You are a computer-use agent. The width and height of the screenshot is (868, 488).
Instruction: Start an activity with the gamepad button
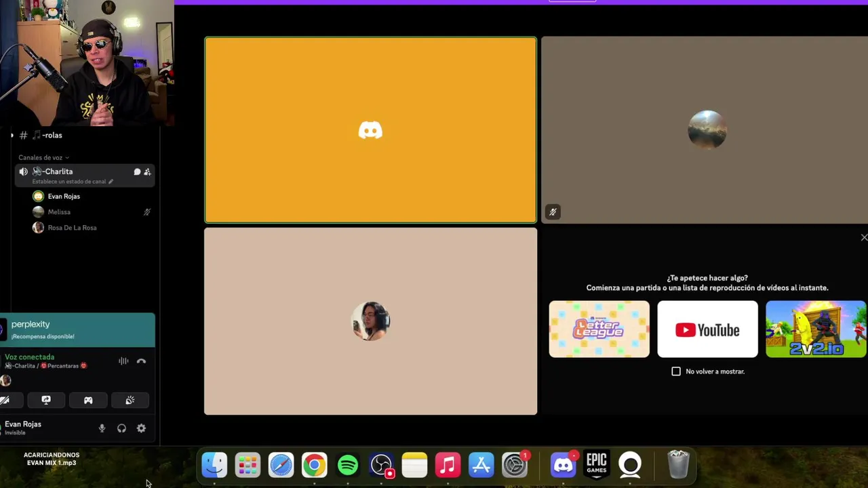pos(88,401)
